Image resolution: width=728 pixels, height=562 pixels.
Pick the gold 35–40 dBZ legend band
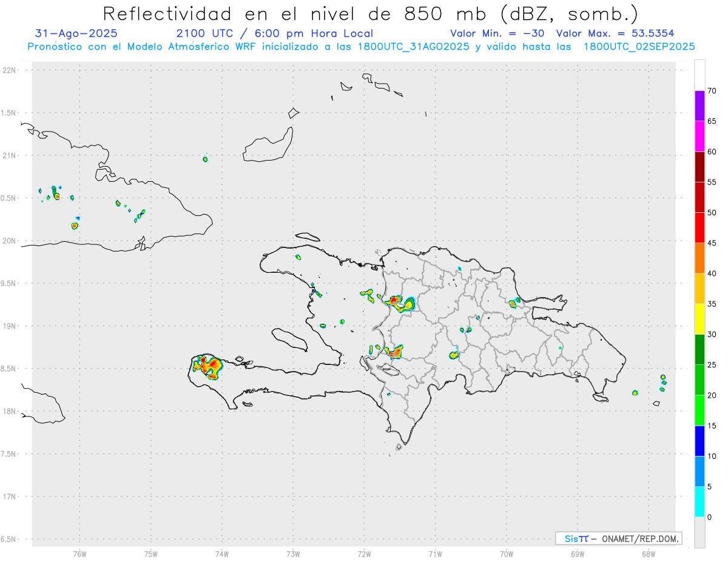699,289
